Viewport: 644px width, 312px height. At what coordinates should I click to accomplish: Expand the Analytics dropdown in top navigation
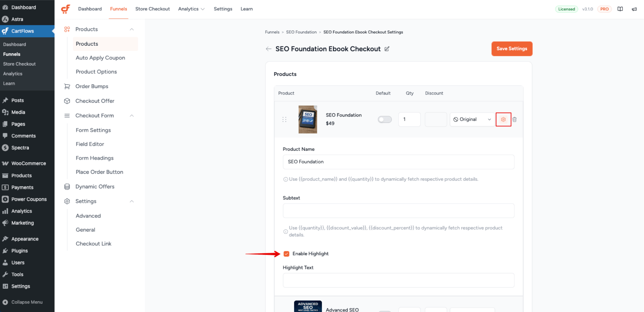[191, 9]
